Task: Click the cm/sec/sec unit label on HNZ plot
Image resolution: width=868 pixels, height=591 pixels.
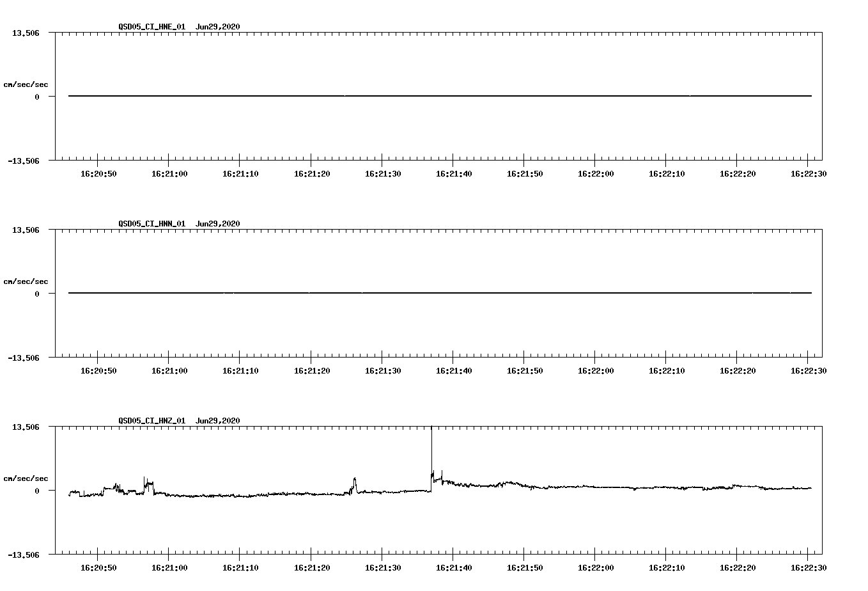Action: (x=26, y=478)
